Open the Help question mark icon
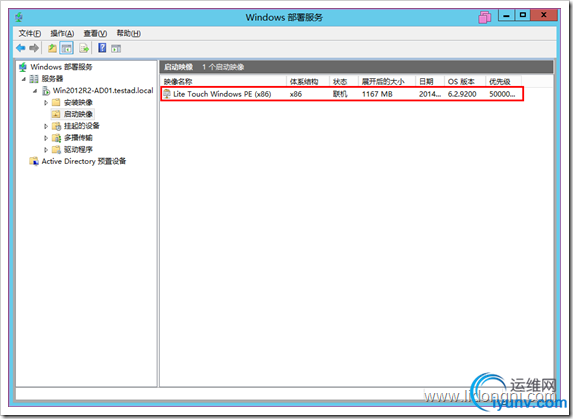The height and width of the screenshot is (419, 573). pyautogui.click(x=102, y=47)
